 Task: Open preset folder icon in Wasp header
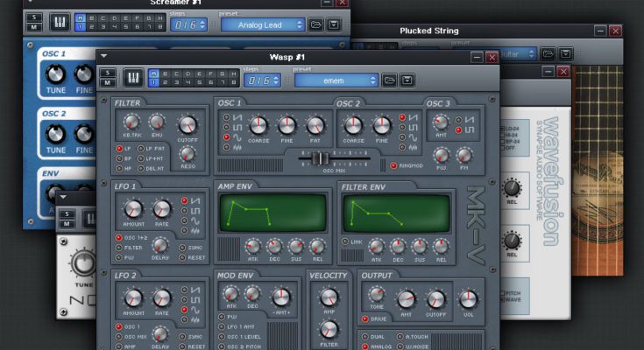392,80
